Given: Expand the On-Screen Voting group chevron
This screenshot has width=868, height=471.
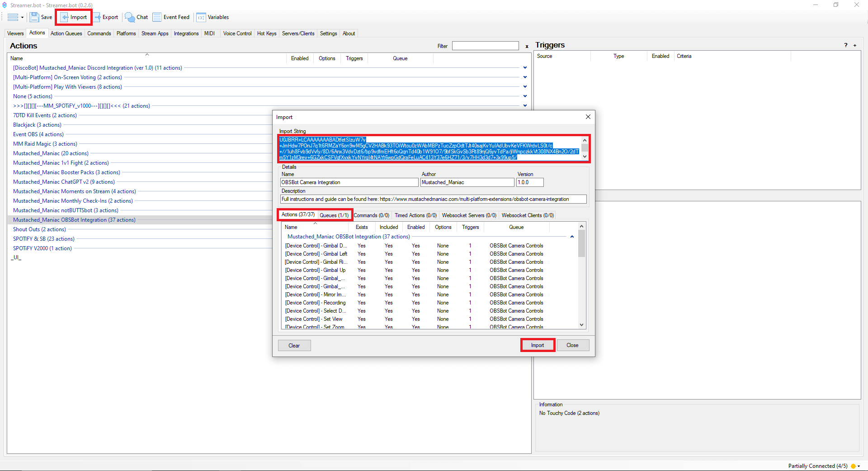Looking at the screenshot, I should [525, 77].
